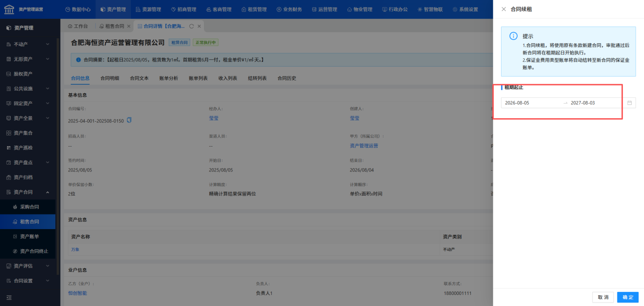Open 客商管理 in the top navigation
The height and width of the screenshot is (306, 644).
click(219, 9)
